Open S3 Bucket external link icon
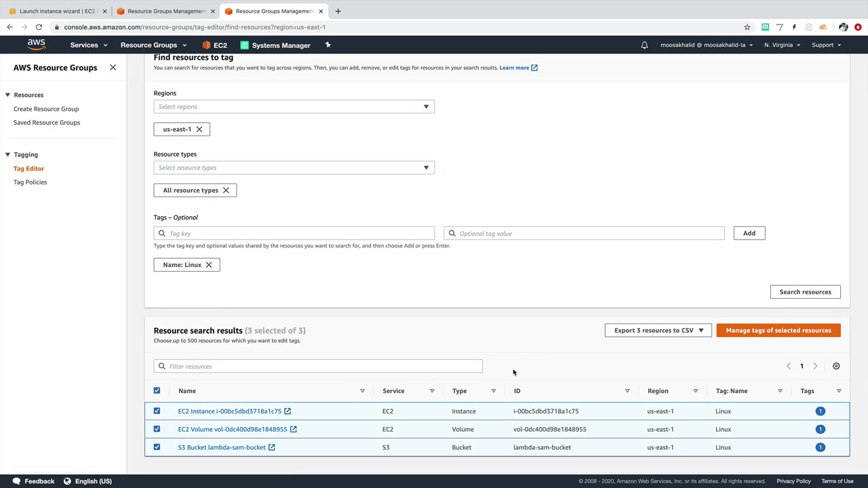 pyautogui.click(x=271, y=447)
